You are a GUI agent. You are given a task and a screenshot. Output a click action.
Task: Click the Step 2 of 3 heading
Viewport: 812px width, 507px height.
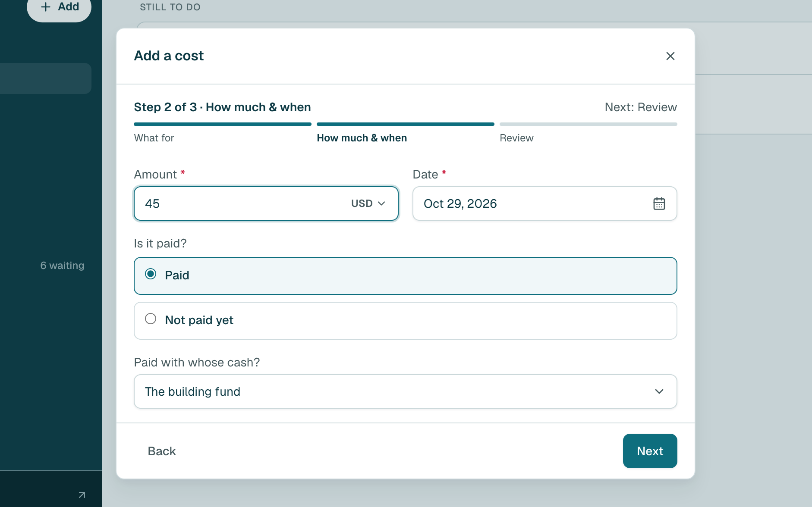coord(222,107)
